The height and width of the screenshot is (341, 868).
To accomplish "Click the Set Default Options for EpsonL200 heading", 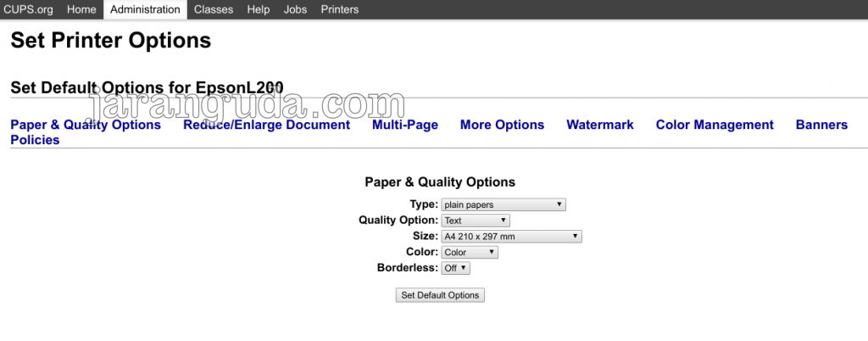I will 147,87.
